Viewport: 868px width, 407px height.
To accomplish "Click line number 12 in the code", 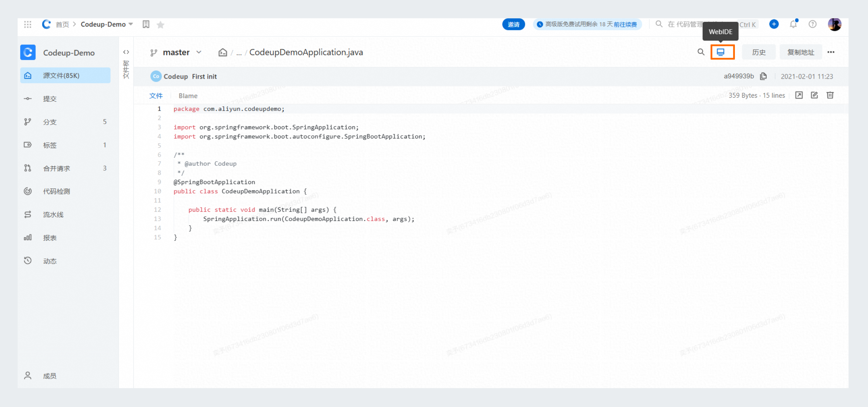I will (157, 210).
